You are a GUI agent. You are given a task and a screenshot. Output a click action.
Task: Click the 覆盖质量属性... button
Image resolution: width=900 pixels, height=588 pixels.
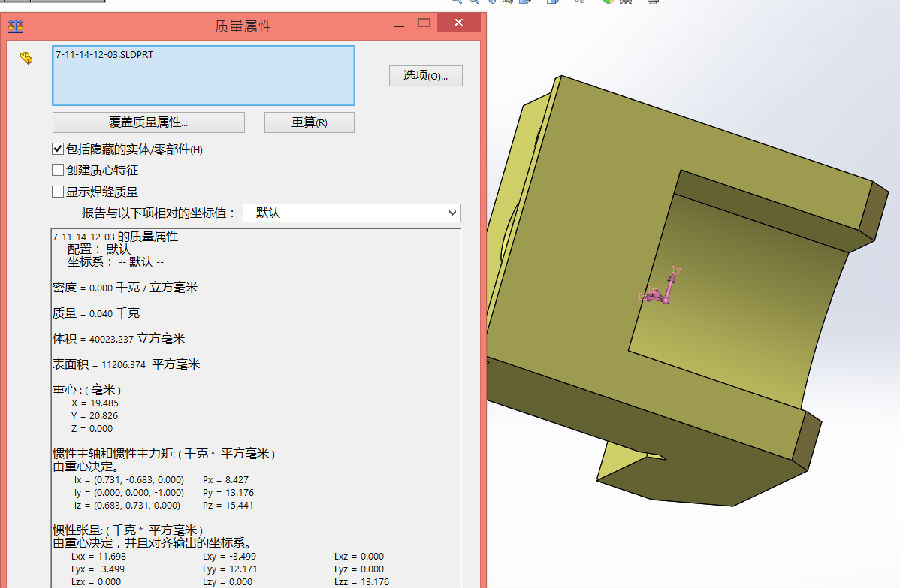click(148, 122)
